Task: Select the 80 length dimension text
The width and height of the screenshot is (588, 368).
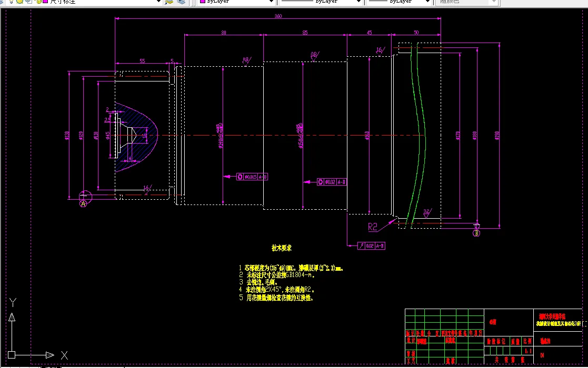Action: tap(224, 33)
